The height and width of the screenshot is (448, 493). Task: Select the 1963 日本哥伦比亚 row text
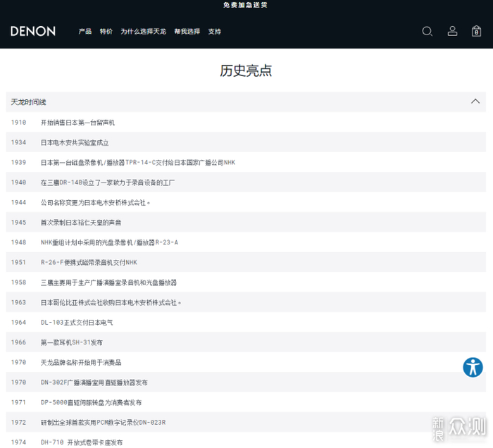[111, 302]
